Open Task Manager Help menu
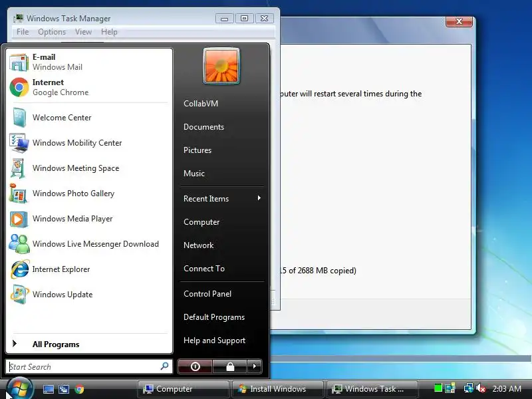 (x=109, y=32)
